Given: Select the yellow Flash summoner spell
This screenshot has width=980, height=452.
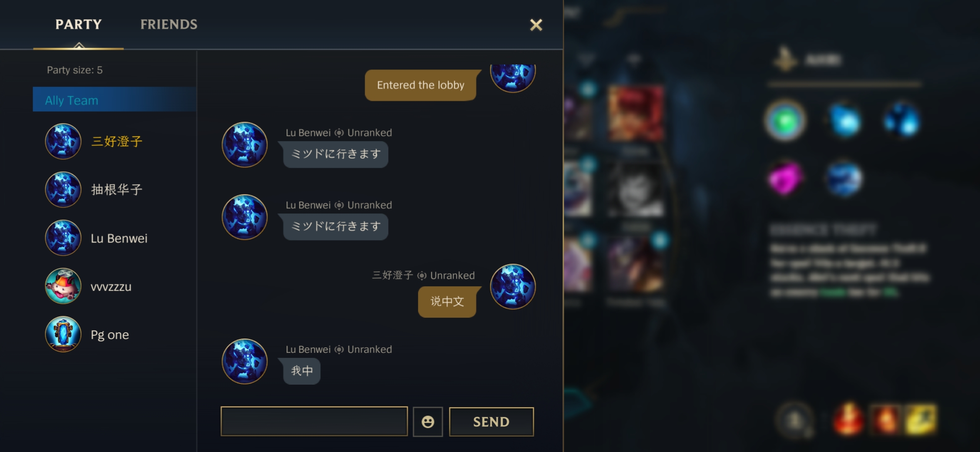Looking at the screenshot, I should coord(921,419).
